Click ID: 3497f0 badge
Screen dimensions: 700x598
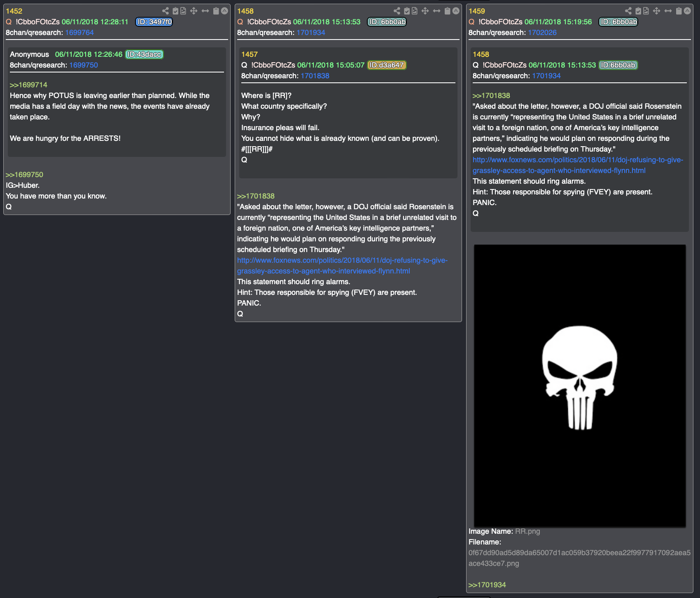pos(154,22)
